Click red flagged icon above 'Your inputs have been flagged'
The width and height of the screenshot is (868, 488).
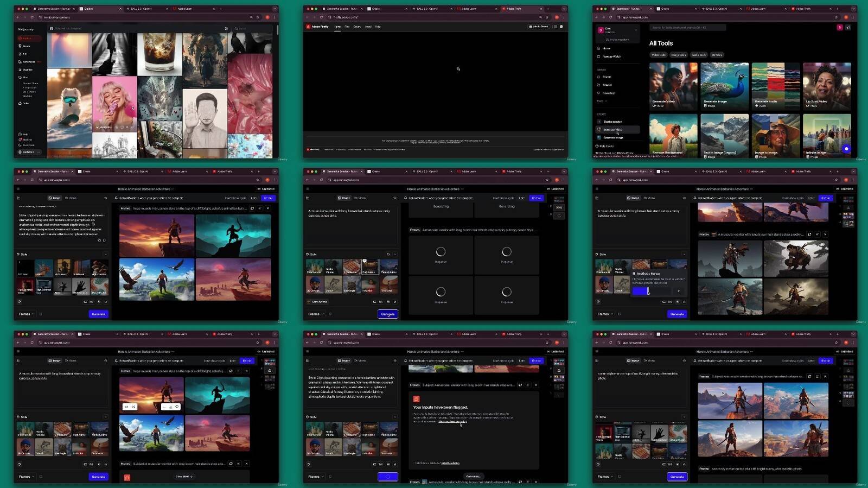point(417,399)
